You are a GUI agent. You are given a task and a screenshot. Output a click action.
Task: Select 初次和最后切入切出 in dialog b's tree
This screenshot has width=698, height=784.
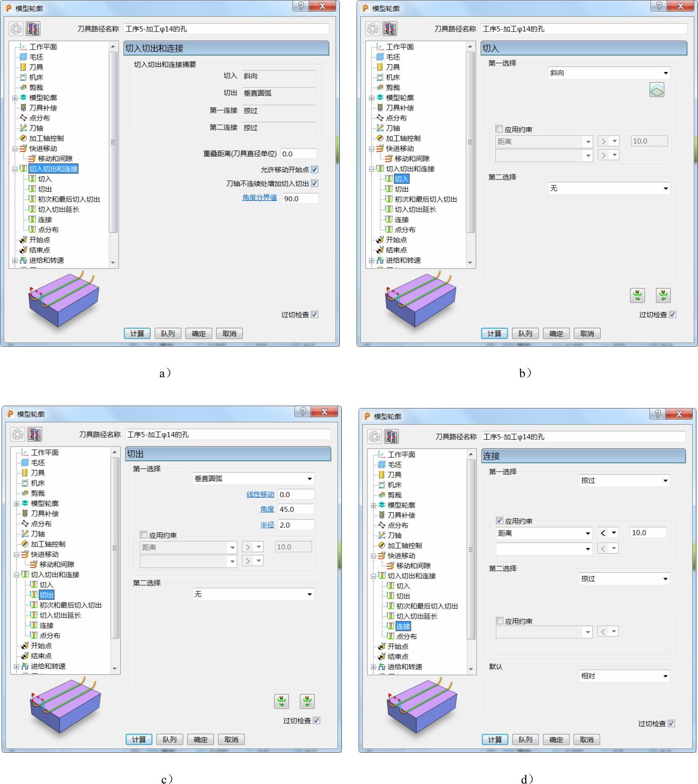click(x=426, y=199)
